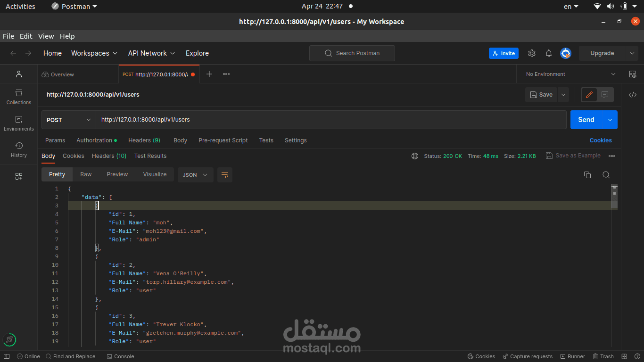Open response options three-dot menu
The image size is (644, 362).
tap(612, 156)
